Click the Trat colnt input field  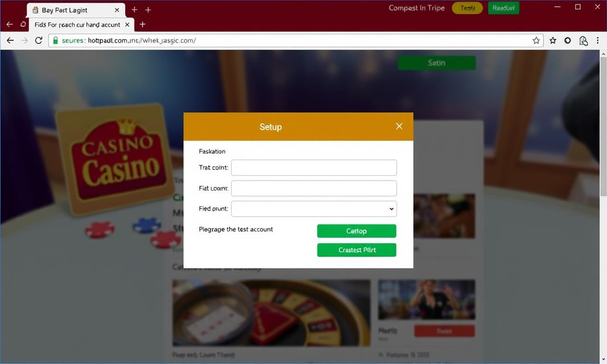[313, 167]
